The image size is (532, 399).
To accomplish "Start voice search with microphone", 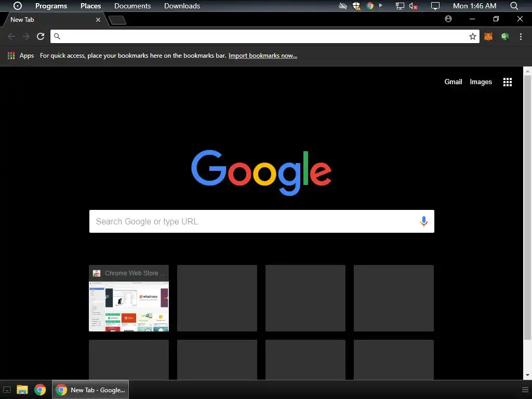I will pyautogui.click(x=423, y=221).
